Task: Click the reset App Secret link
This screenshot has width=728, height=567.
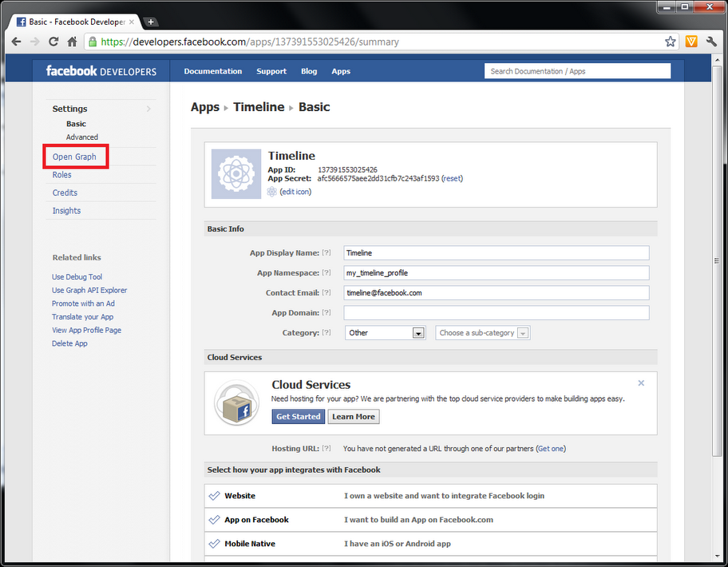Action: coord(453,178)
